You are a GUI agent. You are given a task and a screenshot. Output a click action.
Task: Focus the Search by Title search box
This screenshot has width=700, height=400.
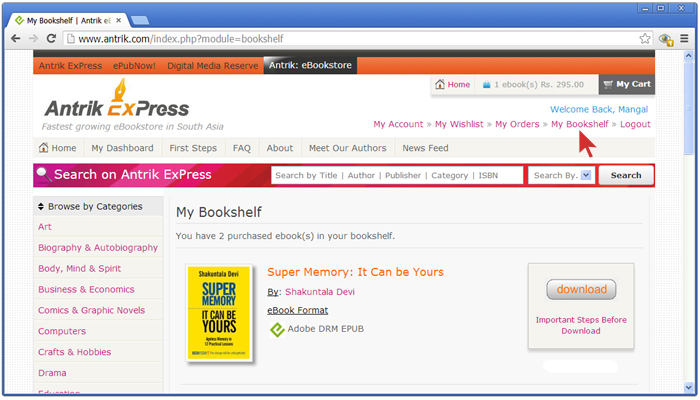click(397, 175)
